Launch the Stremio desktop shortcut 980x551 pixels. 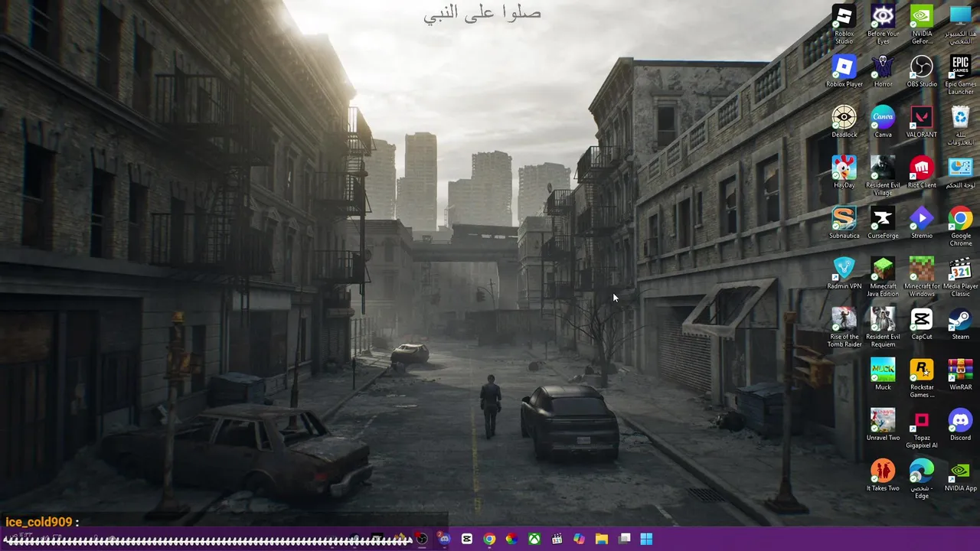(922, 223)
